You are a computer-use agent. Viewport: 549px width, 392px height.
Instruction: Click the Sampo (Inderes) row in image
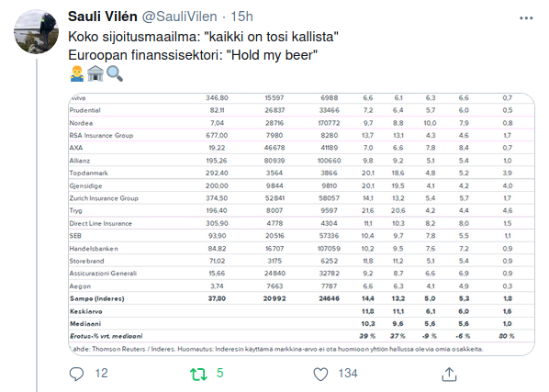301,298
